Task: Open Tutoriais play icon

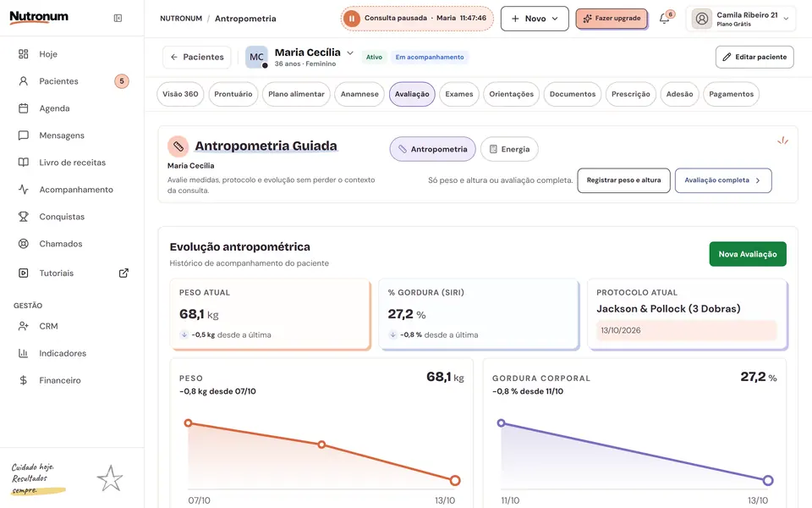Action: (24, 273)
